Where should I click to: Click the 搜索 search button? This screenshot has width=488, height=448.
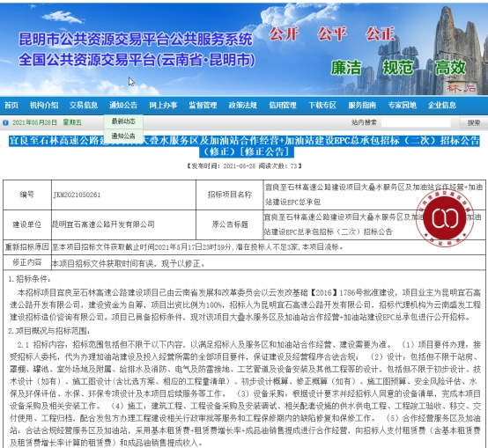[x=474, y=123]
